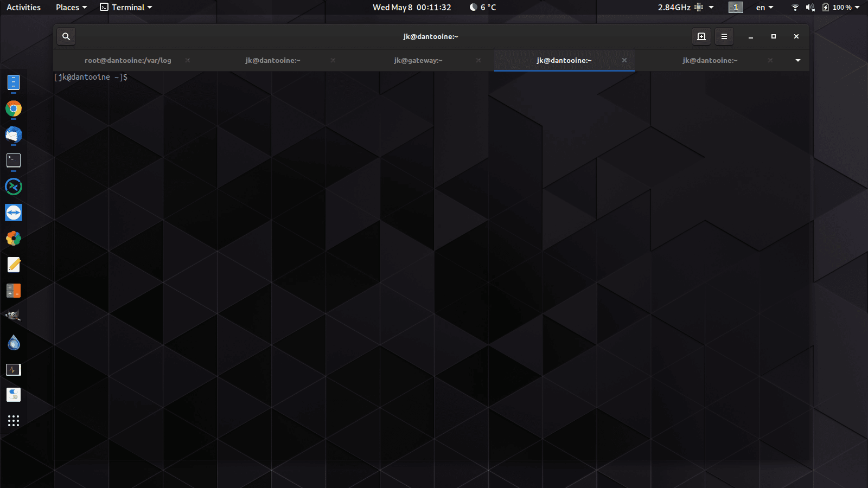
Task: Open the terminal hamburger menu
Action: click(x=724, y=36)
